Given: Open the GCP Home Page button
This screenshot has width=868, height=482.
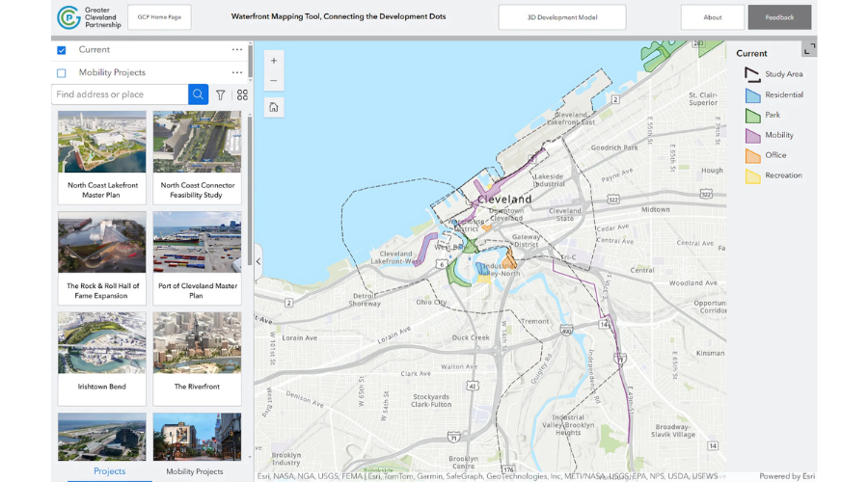Looking at the screenshot, I should (x=159, y=17).
